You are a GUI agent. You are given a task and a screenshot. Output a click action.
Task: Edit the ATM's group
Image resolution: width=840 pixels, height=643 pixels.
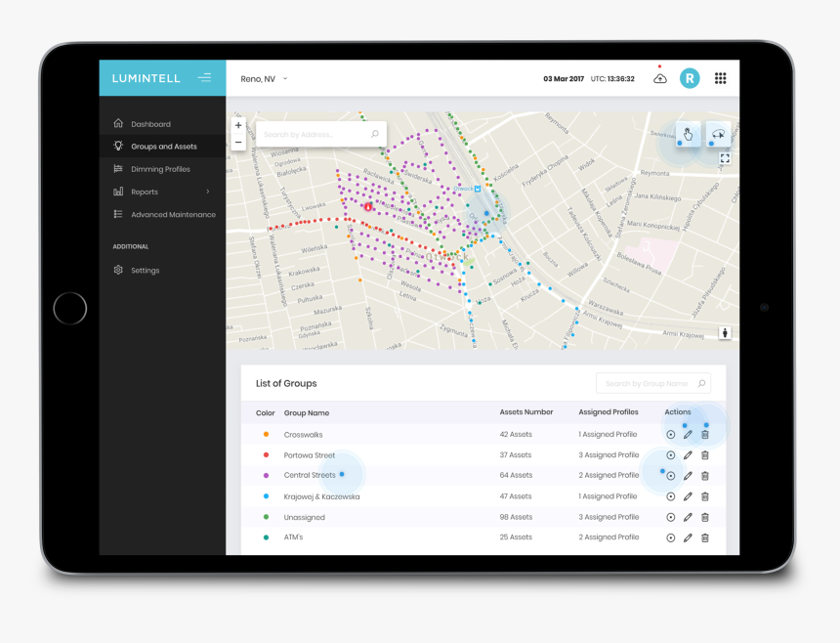pos(688,537)
